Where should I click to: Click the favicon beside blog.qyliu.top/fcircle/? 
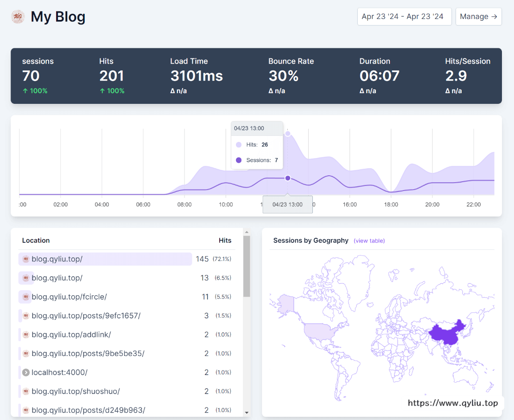26,297
